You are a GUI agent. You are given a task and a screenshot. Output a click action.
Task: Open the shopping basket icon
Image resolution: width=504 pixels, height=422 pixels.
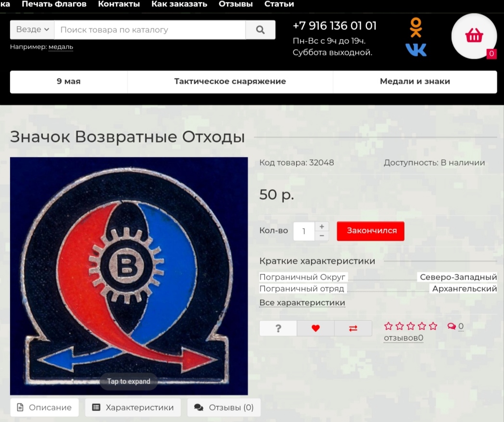pos(474,36)
